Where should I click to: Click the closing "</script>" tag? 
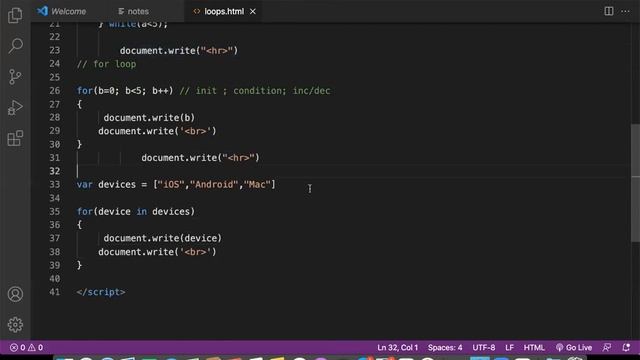pos(101,292)
